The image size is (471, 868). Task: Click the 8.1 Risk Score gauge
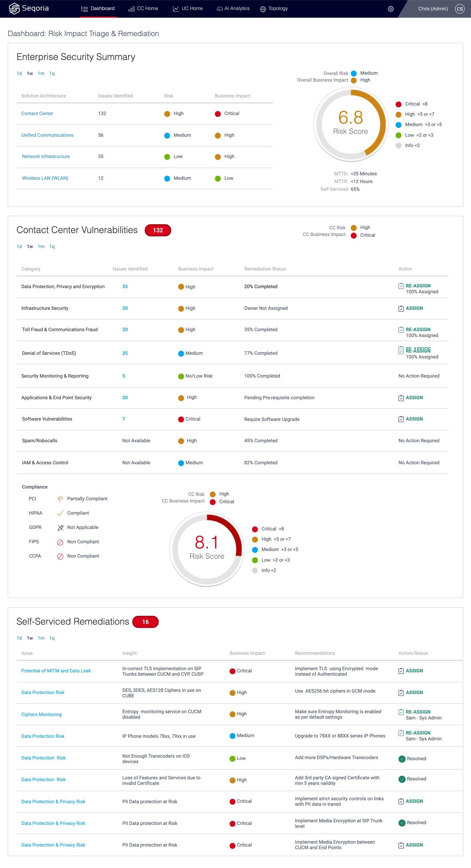pos(207,549)
